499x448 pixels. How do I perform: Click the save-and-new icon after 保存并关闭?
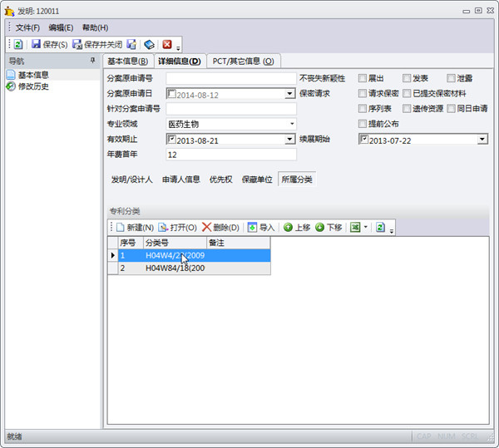click(x=131, y=44)
